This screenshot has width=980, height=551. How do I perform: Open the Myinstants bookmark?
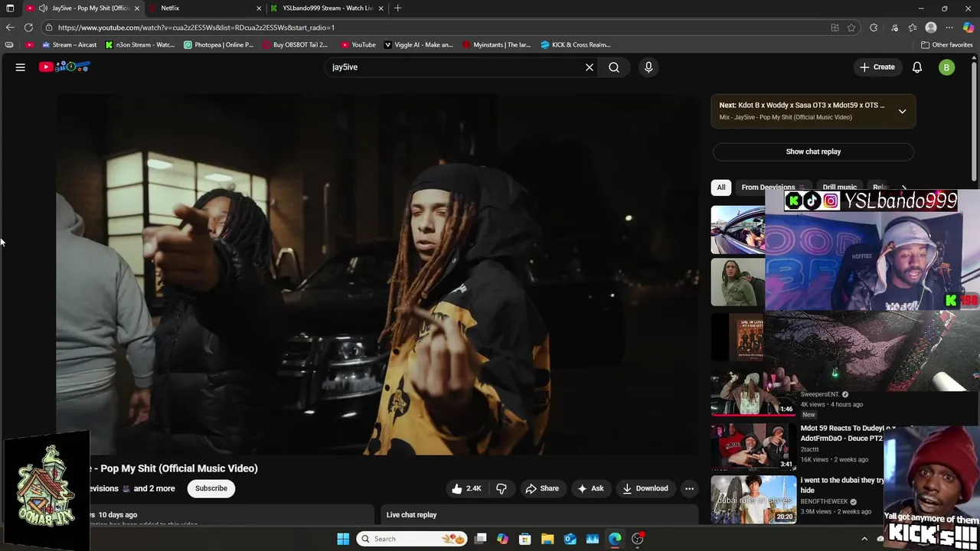pos(497,44)
